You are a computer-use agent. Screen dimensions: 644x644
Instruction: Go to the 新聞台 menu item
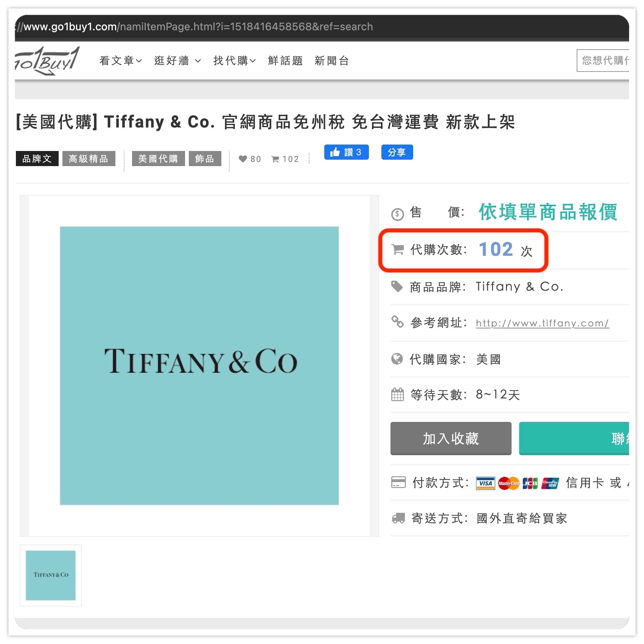(x=332, y=61)
